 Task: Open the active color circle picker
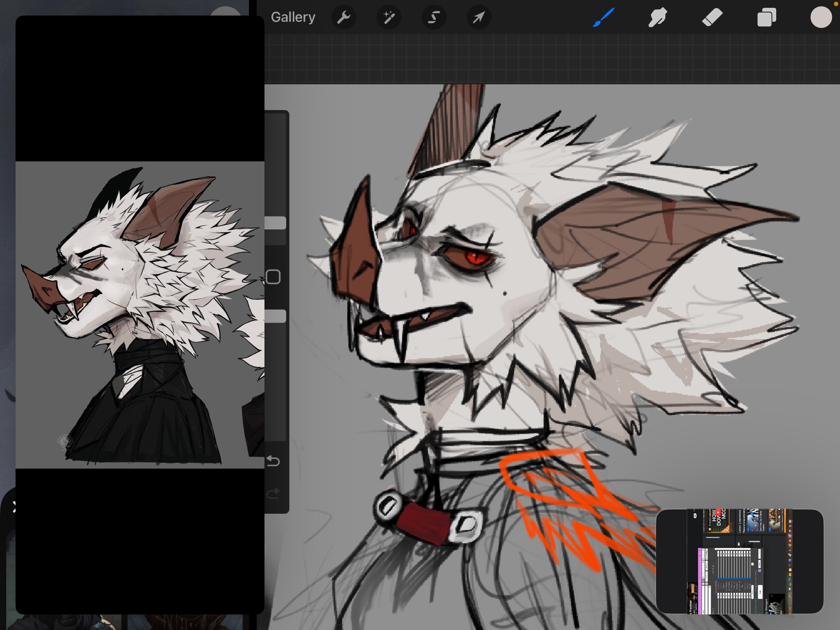(821, 18)
